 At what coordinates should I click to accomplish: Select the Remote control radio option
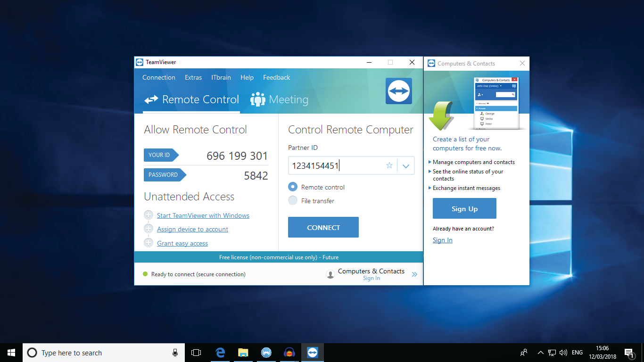(293, 187)
